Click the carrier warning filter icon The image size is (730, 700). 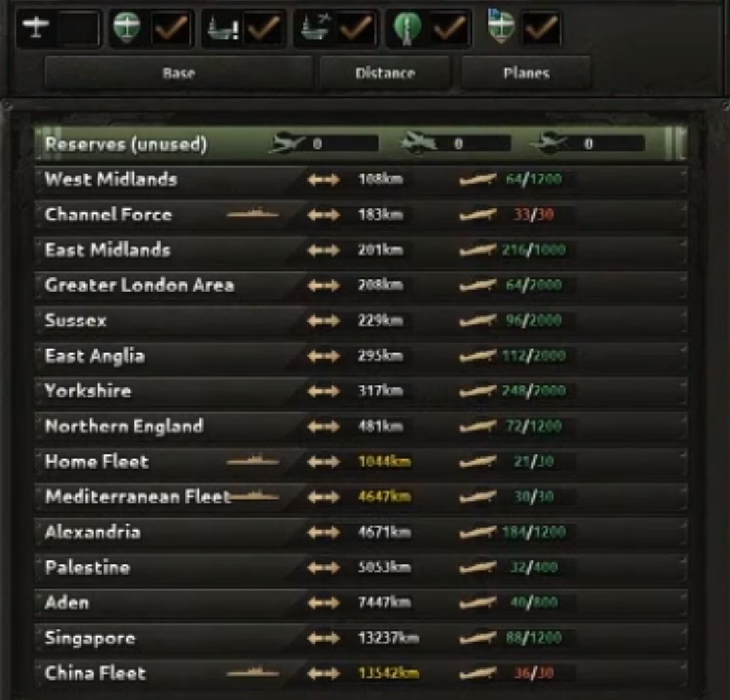pos(222,28)
